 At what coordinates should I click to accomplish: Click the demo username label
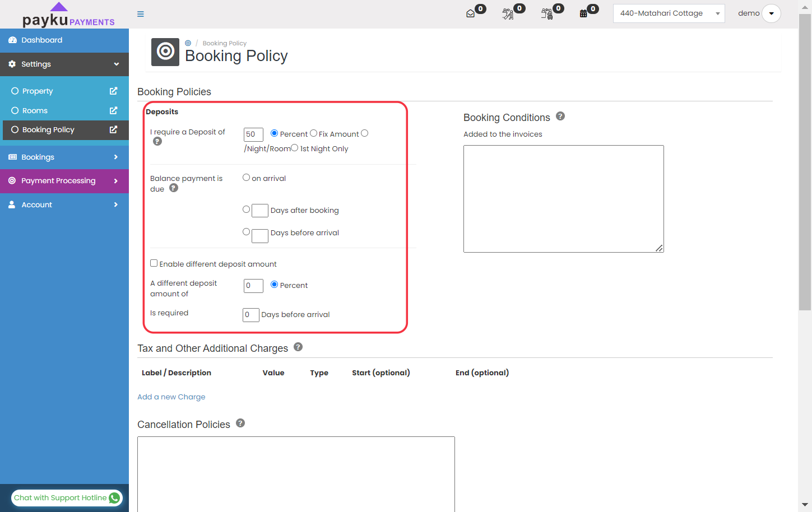point(749,13)
